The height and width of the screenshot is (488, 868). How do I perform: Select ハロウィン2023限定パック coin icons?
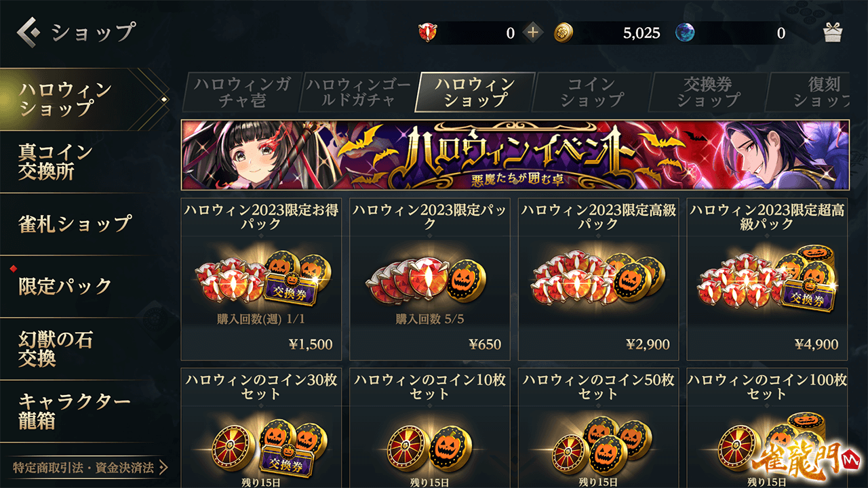pyautogui.click(x=429, y=278)
